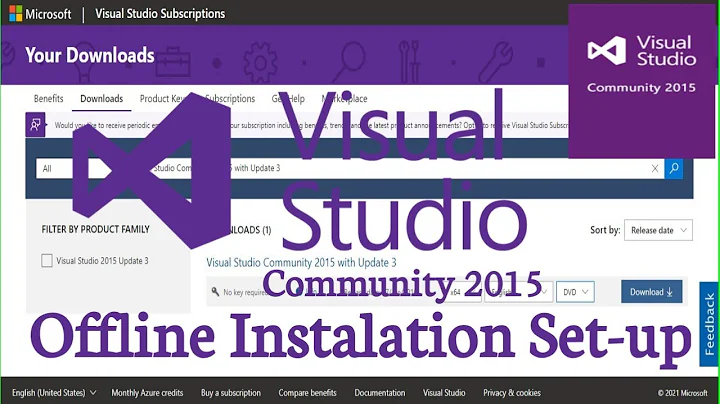Clear the search box with X
The height and width of the screenshot is (404, 720).
[655, 168]
